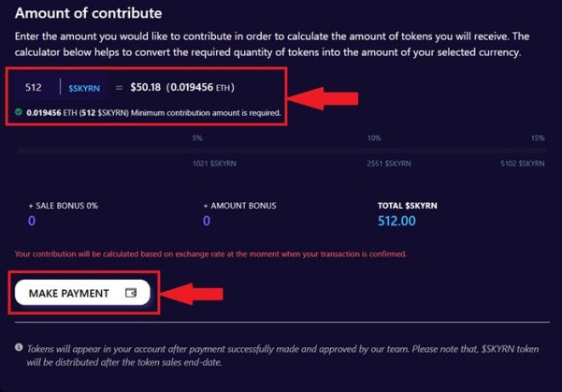Click the wallet icon in Make Payment
This screenshot has height=392, width=562.
coord(131,293)
